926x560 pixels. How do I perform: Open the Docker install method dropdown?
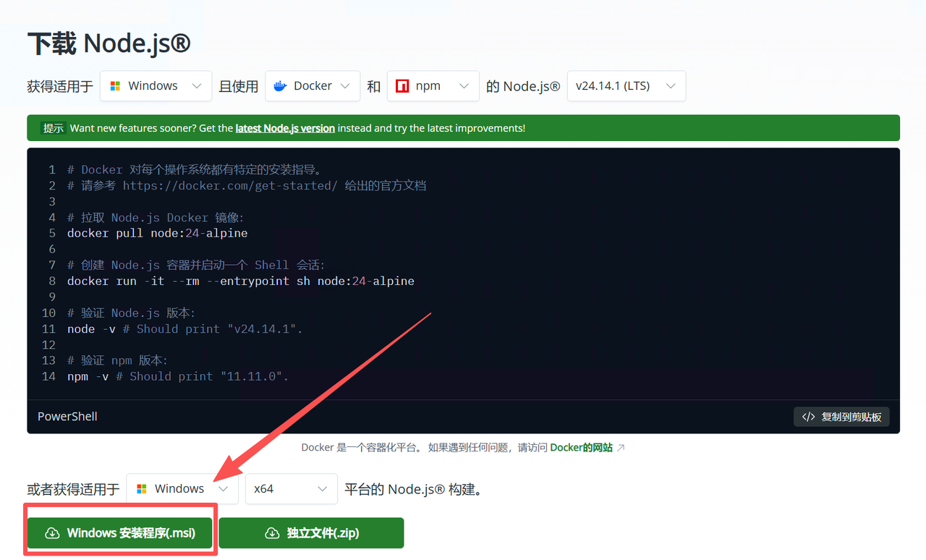click(313, 86)
